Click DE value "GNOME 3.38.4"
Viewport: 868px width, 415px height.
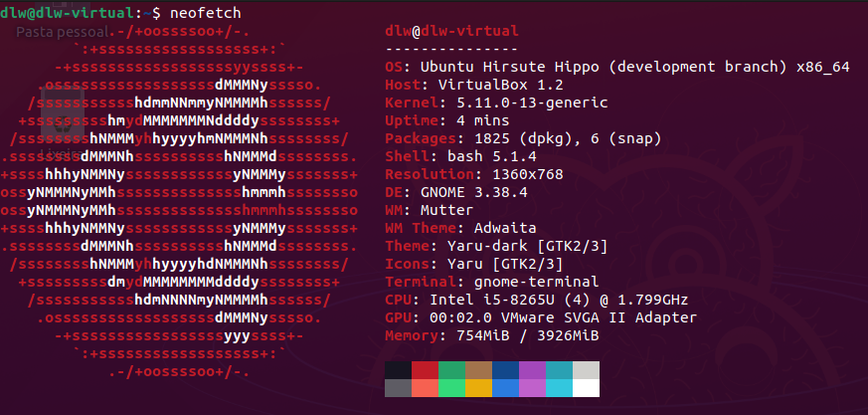(474, 193)
